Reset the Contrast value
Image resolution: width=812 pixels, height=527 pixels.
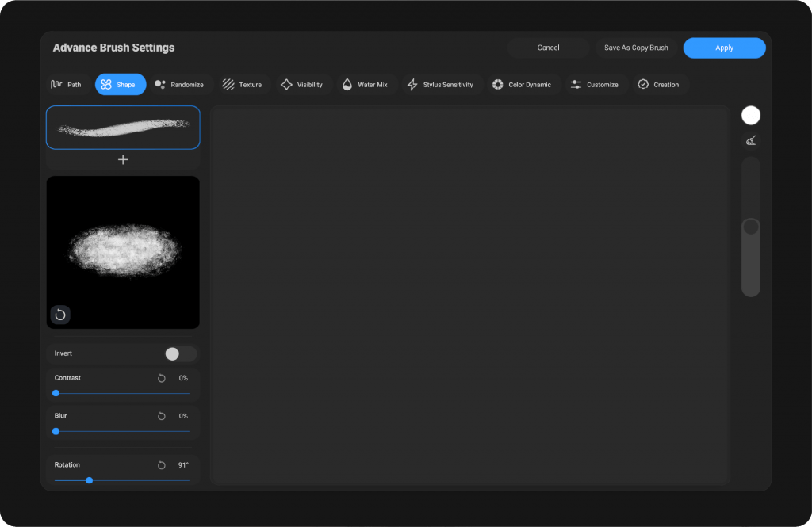point(162,379)
